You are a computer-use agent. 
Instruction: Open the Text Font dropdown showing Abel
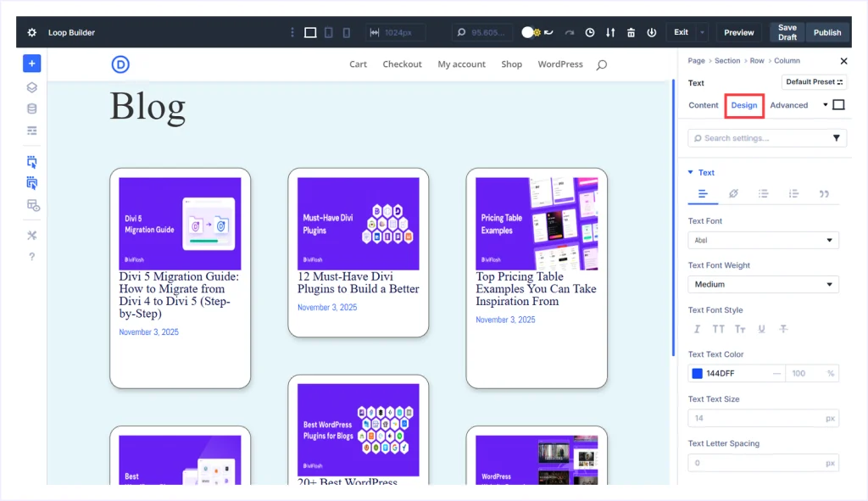[763, 240]
